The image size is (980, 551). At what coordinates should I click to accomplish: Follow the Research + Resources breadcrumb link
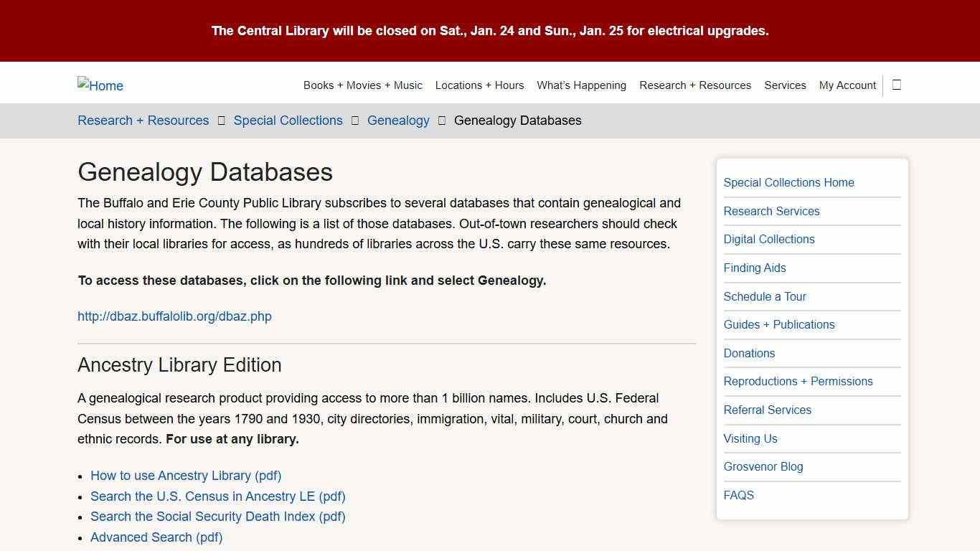(143, 121)
